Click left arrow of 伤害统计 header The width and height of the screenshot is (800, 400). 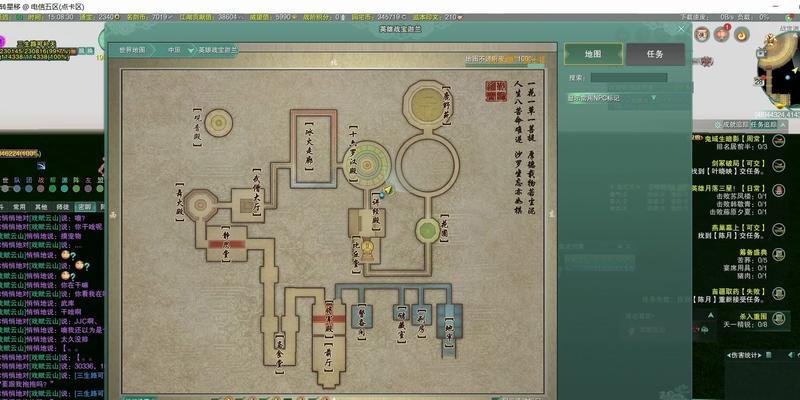click(729, 355)
